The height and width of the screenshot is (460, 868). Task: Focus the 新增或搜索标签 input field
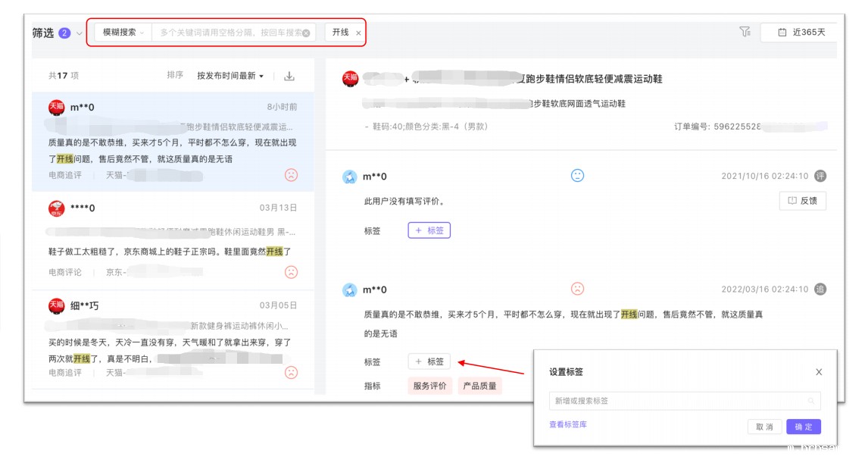[678, 401]
